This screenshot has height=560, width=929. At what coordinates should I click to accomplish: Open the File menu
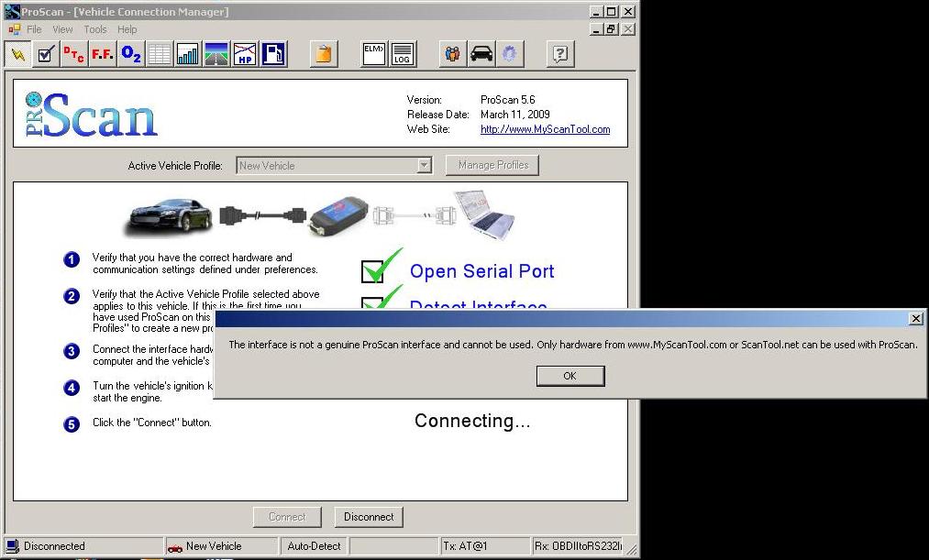pyautogui.click(x=34, y=29)
